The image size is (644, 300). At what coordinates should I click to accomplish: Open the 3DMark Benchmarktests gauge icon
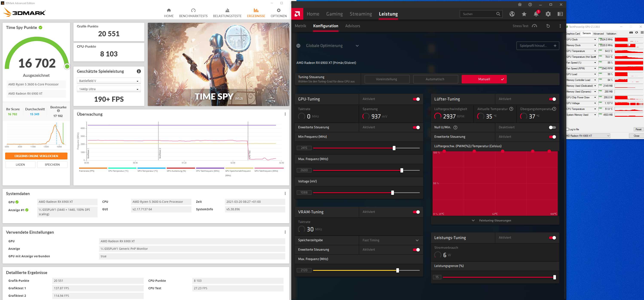coord(193,11)
